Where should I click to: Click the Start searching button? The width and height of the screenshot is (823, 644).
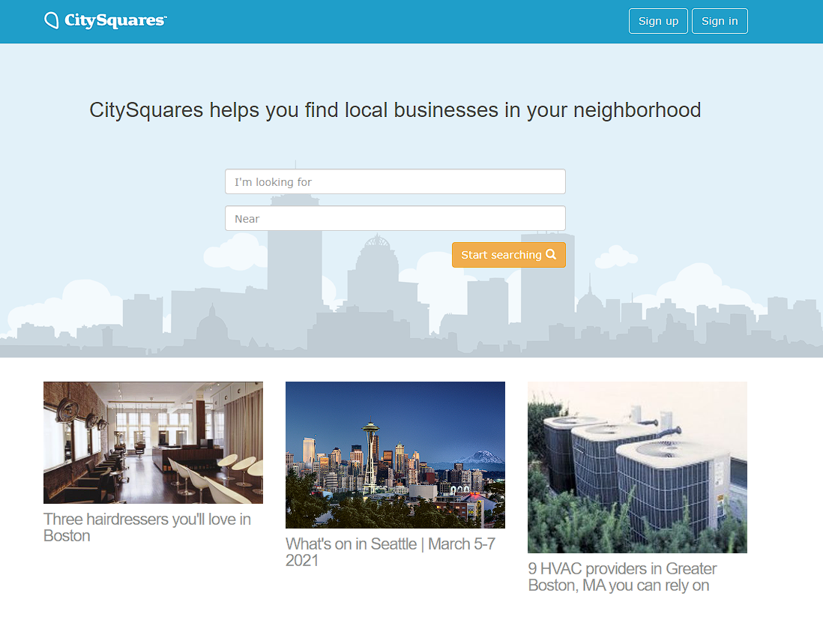tap(509, 255)
